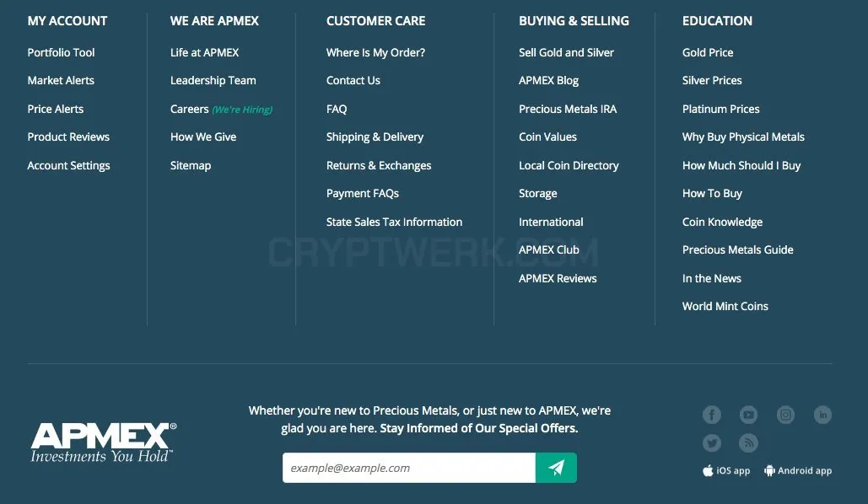Click CUSTOMER CARE heading

pos(376,21)
